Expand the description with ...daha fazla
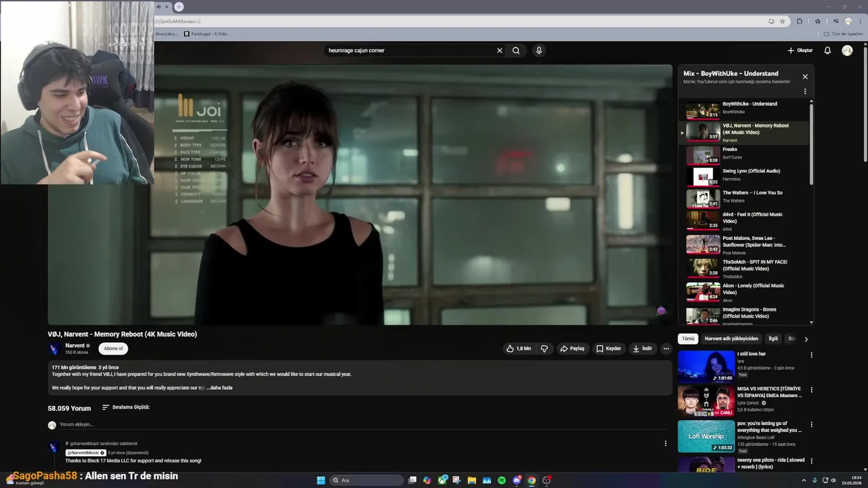Screen dimensions: 868x488 click(219, 388)
